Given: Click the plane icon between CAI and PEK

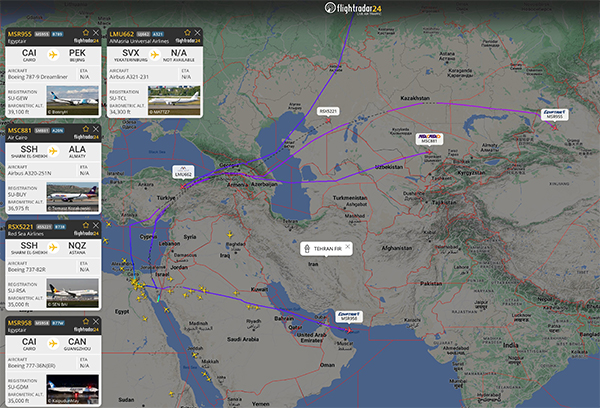Looking at the screenshot, I should point(53,55).
